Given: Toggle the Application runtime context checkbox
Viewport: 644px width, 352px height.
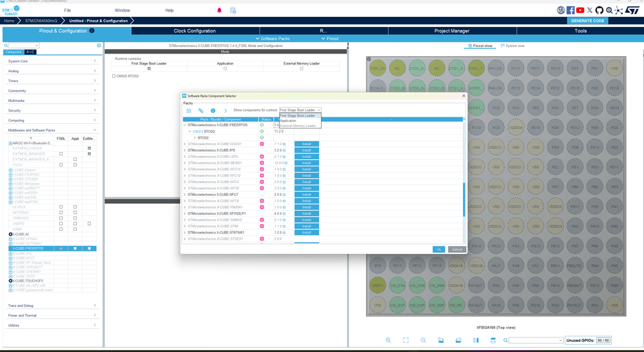Looking at the screenshot, I should 225,68.
